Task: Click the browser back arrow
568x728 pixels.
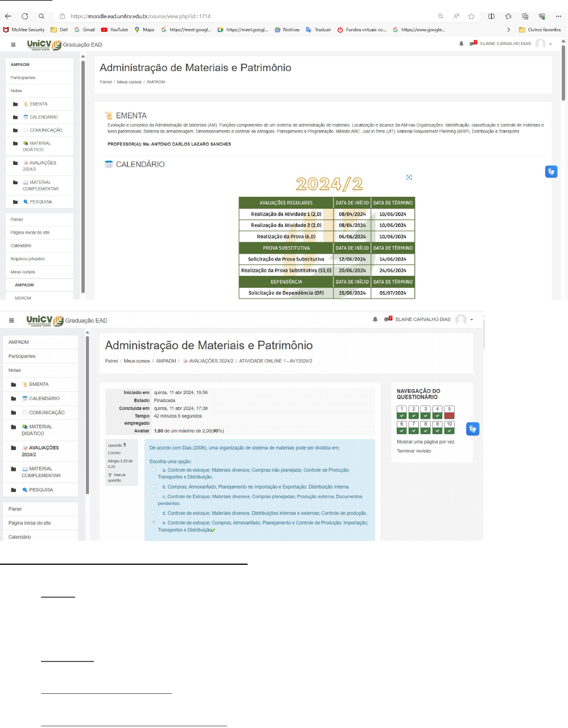Action: click(x=8, y=16)
